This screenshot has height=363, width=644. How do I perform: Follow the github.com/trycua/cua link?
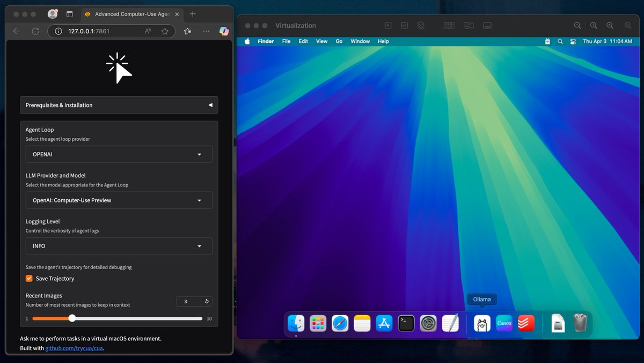[x=75, y=348]
